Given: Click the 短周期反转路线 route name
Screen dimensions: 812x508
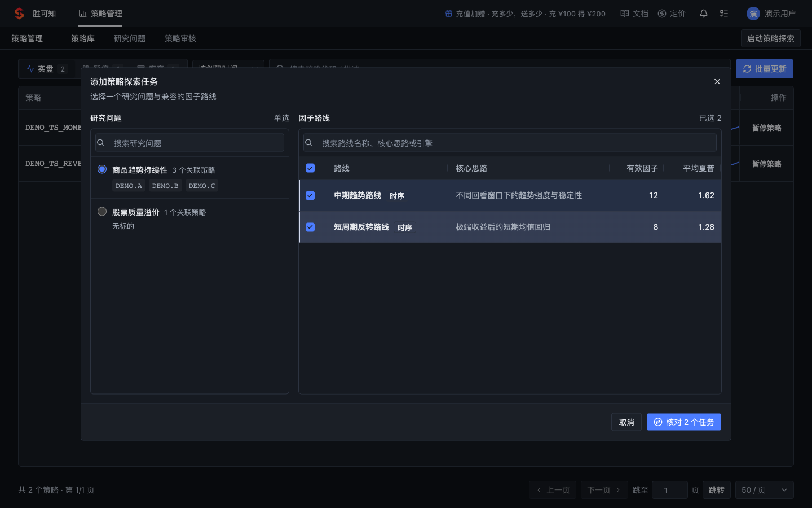Looking at the screenshot, I should (x=361, y=227).
